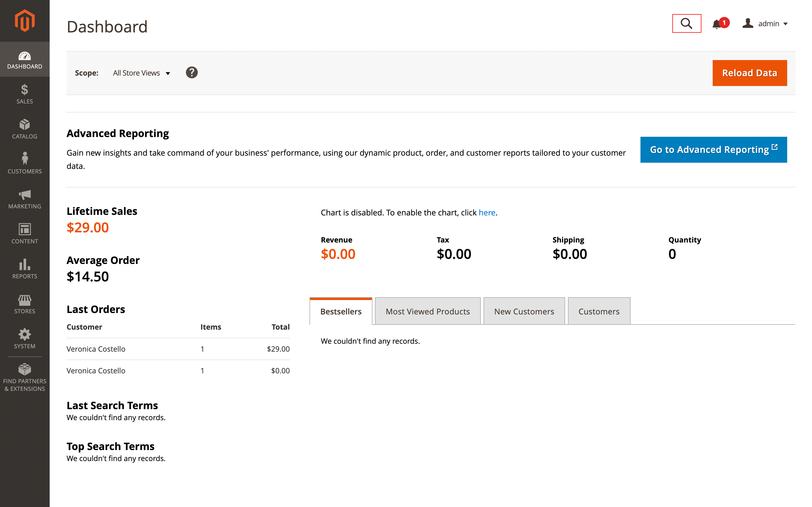This screenshot has height=507, width=812.
Task: Open the Catalog sidebar menu
Action: click(25, 129)
